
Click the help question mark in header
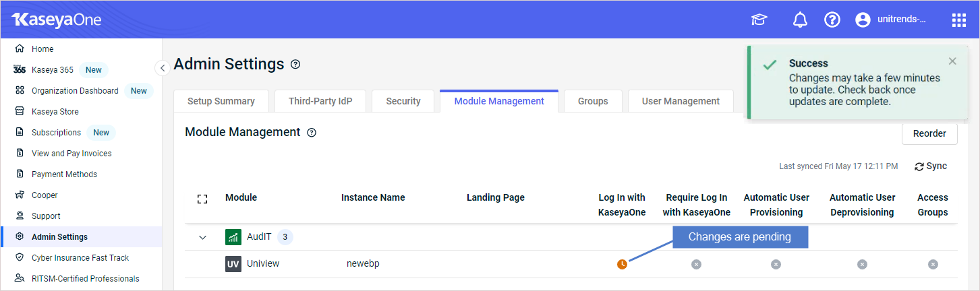pos(832,20)
